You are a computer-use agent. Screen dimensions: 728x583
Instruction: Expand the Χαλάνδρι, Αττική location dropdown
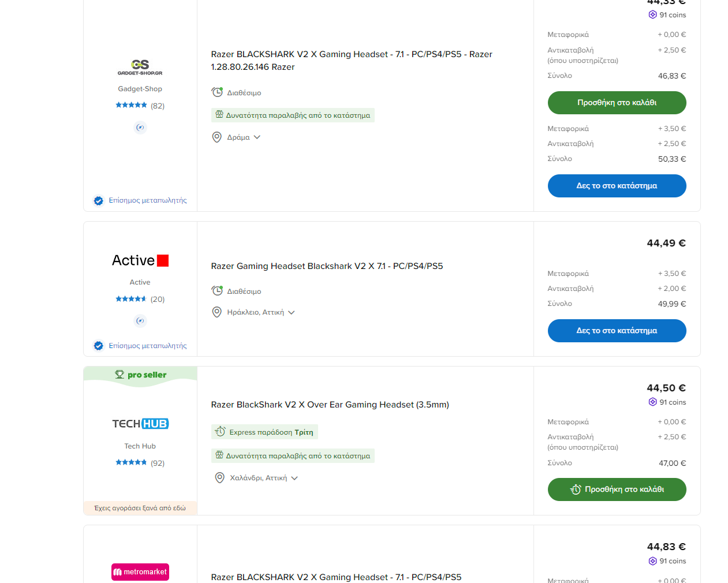294,478
